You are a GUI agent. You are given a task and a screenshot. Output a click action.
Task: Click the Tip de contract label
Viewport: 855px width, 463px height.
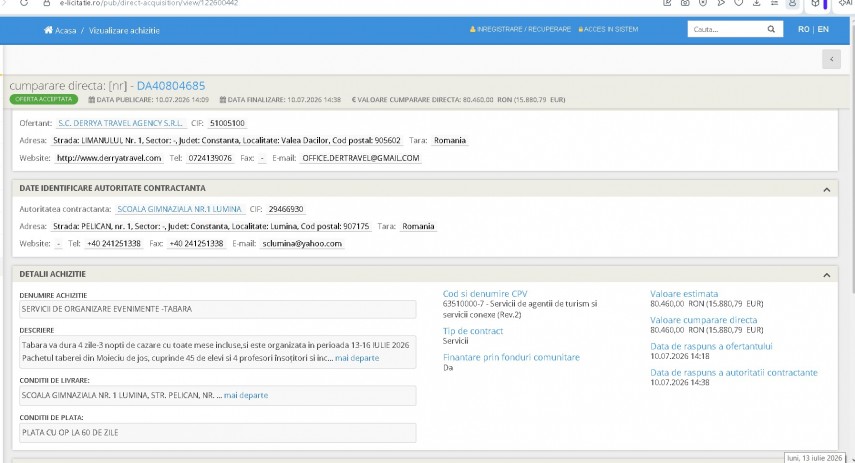click(473, 331)
